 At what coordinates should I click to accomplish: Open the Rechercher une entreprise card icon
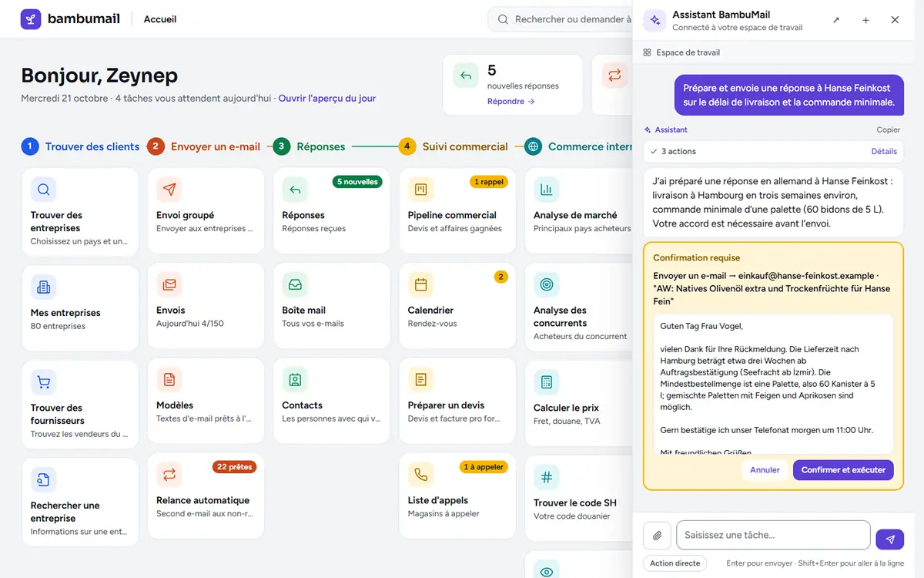click(x=44, y=479)
